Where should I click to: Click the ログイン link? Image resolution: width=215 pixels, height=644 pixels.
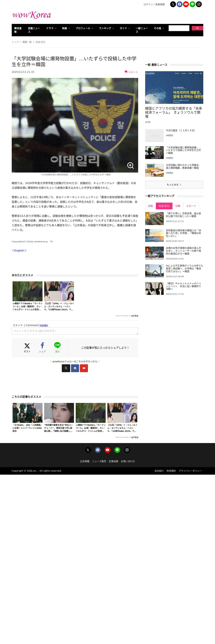pos(148,5)
